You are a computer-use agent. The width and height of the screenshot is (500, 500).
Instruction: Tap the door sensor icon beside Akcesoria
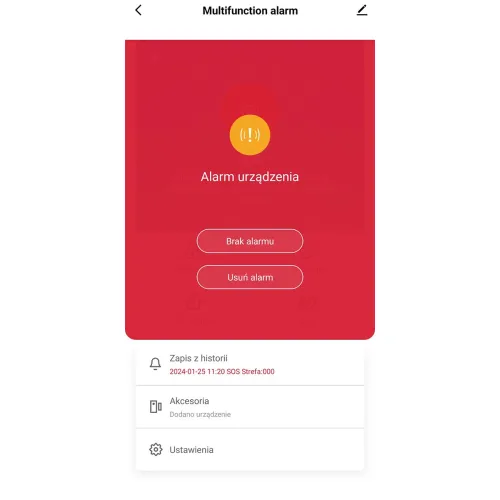pos(155,406)
